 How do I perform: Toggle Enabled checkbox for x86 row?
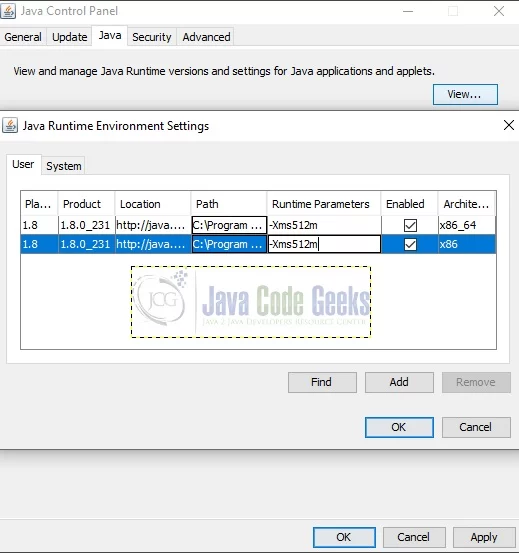click(x=410, y=244)
